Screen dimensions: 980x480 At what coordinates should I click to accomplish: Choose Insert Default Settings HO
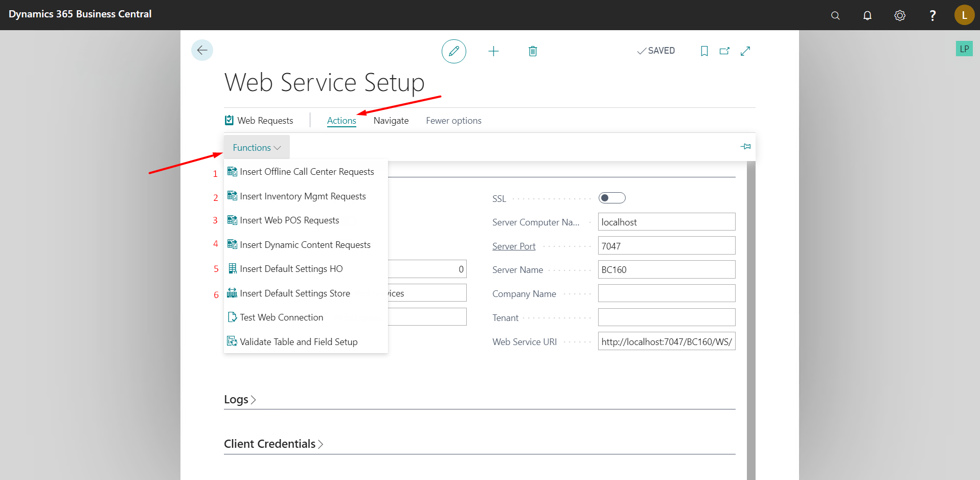coord(306,269)
